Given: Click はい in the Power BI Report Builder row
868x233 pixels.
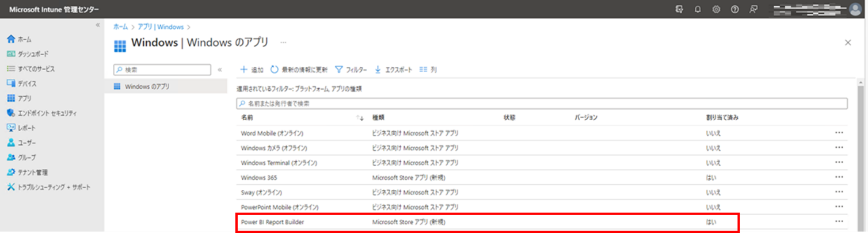Looking at the screenshot, I should click(711, 221).
